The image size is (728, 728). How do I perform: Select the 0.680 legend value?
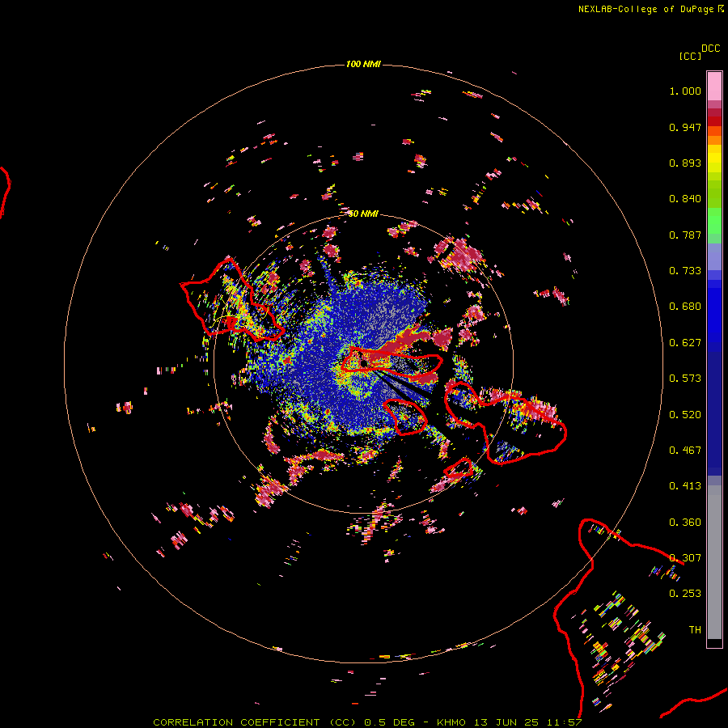coord(685,307)
